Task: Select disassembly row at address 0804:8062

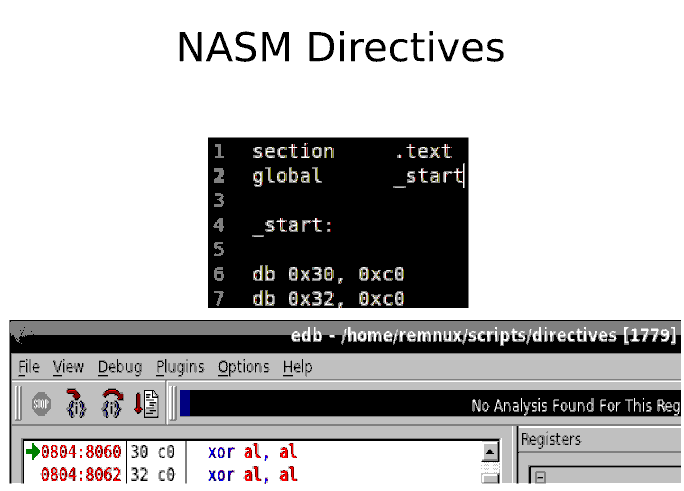Action: (253, 474)
